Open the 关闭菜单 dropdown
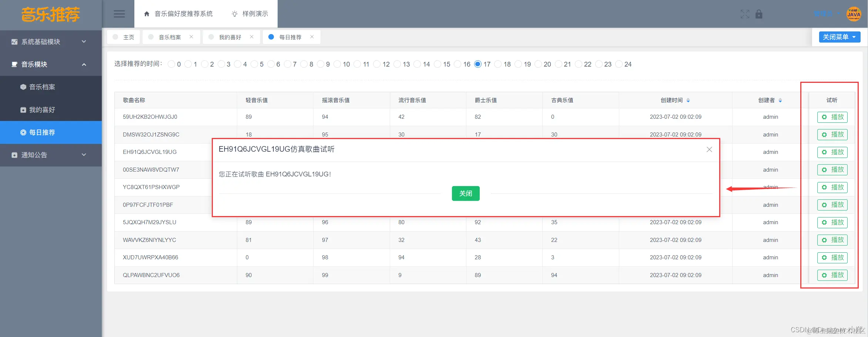Screen dimensions: 868x337 click(x=839, y=37)
